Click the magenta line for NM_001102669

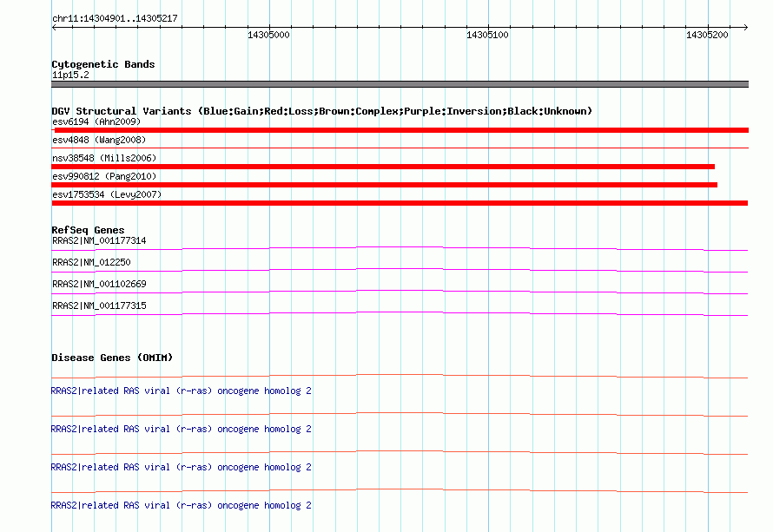coord(400,292)
